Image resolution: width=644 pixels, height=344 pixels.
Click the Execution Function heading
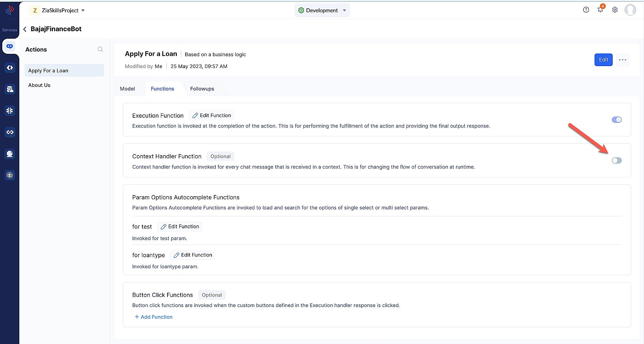[158, 115]
